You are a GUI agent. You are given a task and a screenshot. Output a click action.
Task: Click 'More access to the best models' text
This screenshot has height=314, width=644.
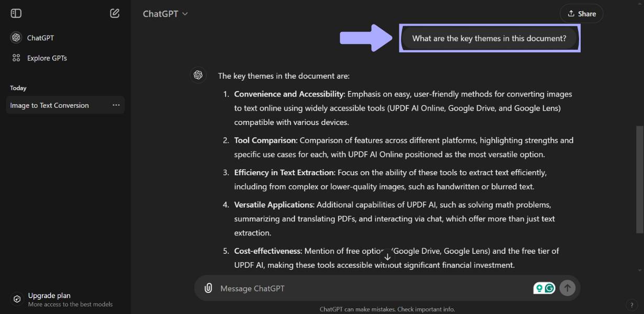coord(70,305)
